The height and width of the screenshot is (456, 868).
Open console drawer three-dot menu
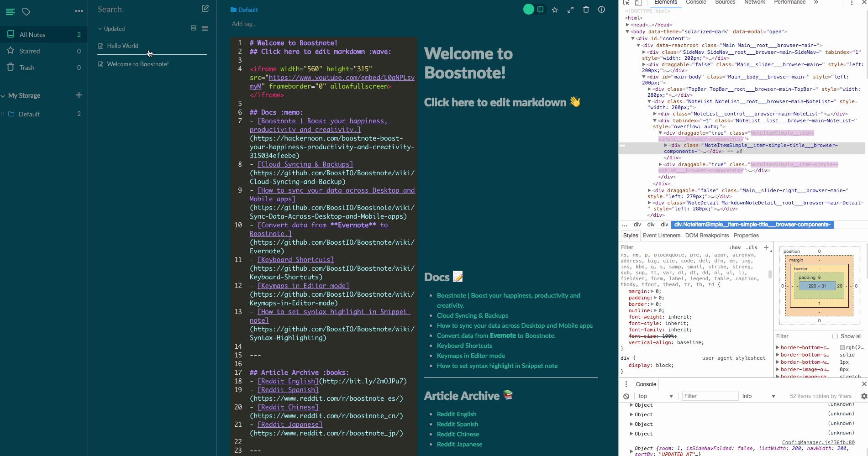[626, 384]
